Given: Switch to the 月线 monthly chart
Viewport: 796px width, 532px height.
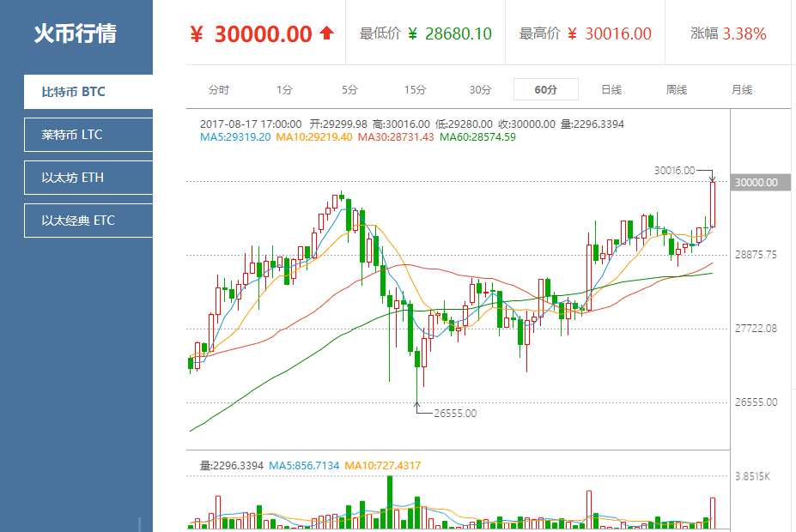Looking at the screenshot, I should click(741, 89).
